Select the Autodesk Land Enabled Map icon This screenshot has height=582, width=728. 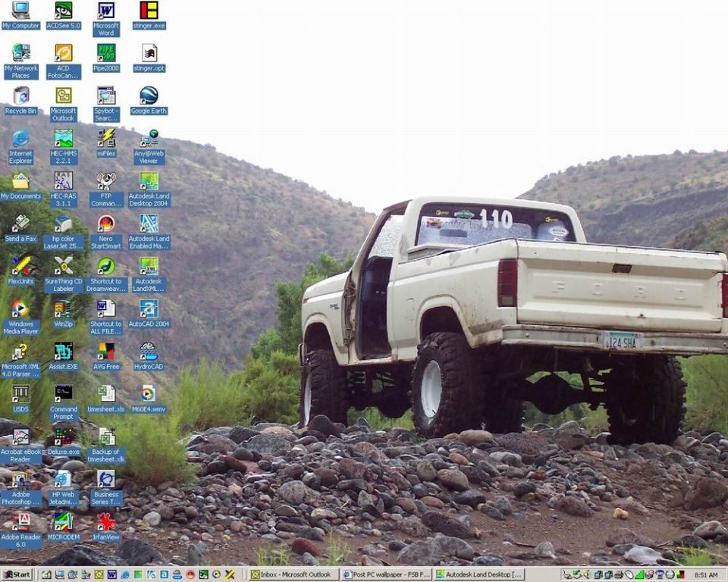coord(149,232)
